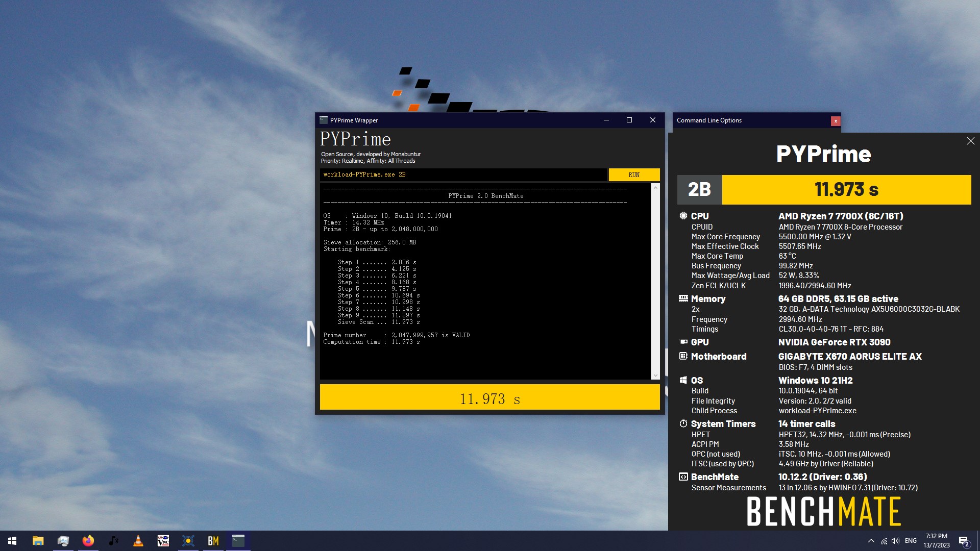980x551 pixels.
Task: Minimize the PYPrime Wrapper window
Action: pyautogui.click(x=606, y=120)
